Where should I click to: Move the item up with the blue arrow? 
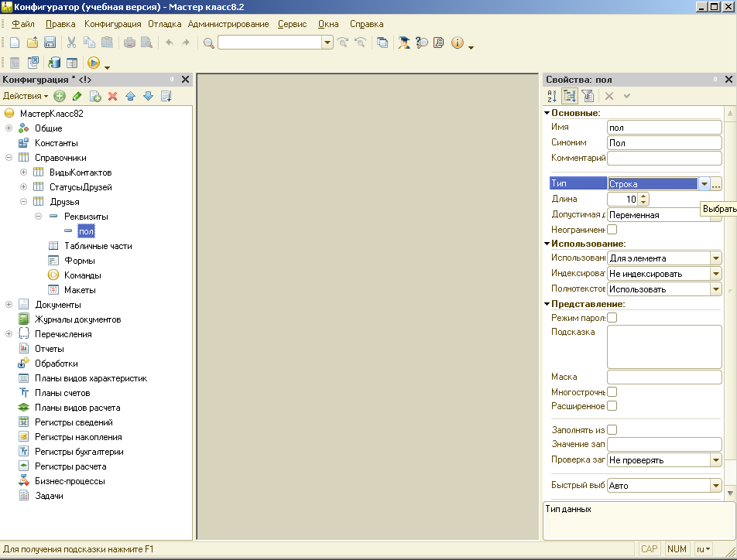[130, 96]
